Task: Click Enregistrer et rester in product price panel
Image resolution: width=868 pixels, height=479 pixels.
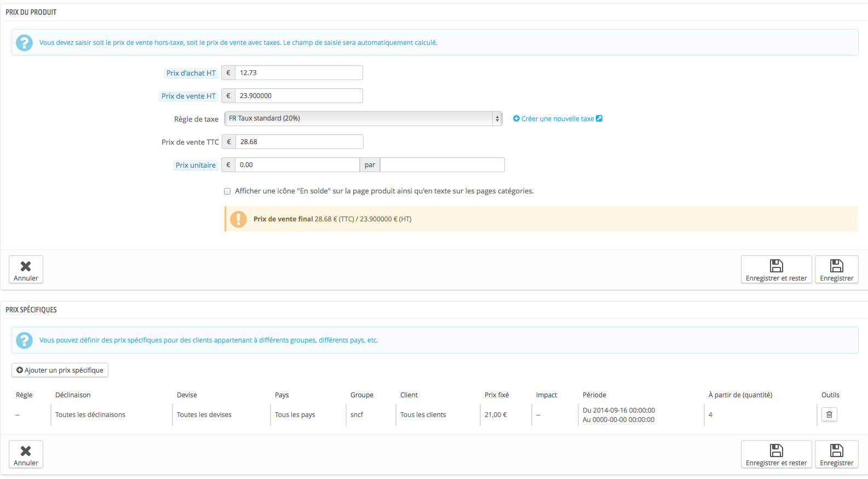Action: coord(776,270)
